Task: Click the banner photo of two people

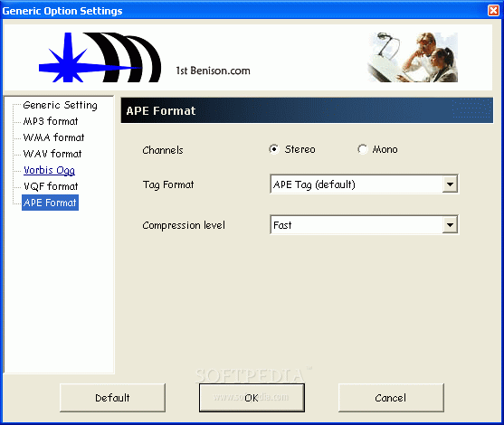Action: pyautogui.click(x=413, y=57)
